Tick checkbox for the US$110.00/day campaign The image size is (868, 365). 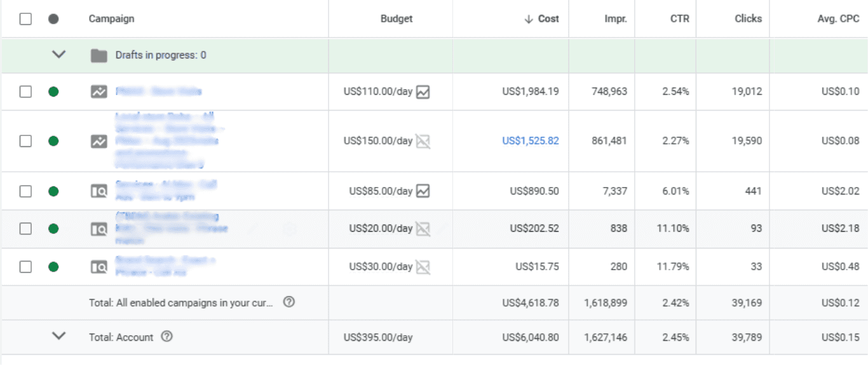click(25, 92)
